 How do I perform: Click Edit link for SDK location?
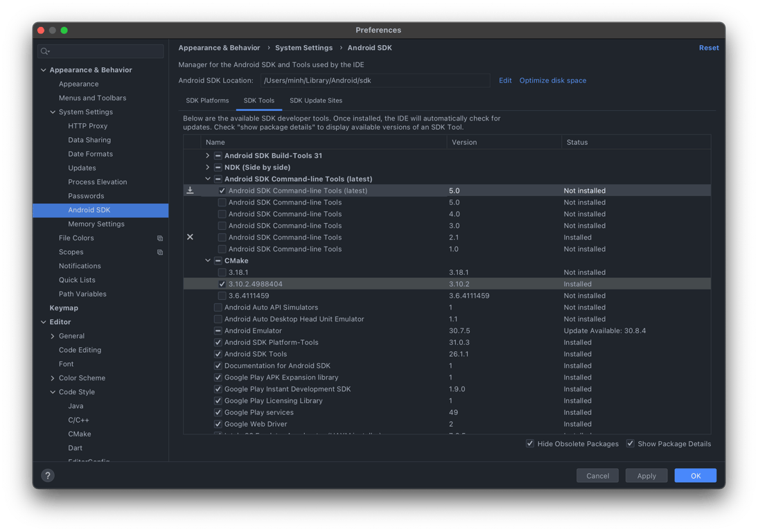(x=505, y=80)
